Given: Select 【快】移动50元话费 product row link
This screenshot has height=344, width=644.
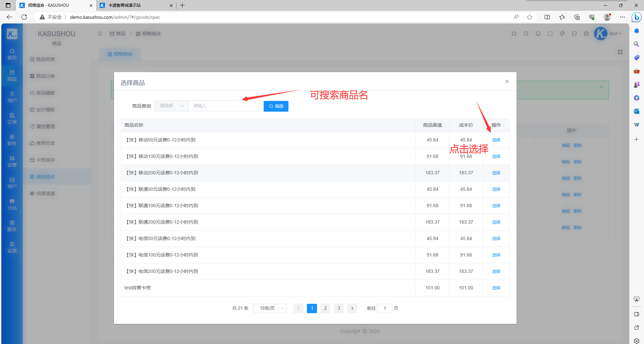Looking at the screenshot, I should (496, 140).
